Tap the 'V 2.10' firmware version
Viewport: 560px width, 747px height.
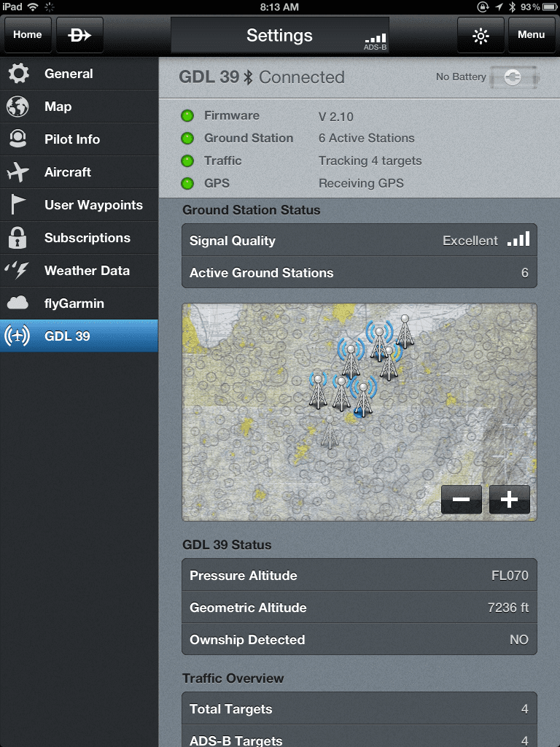(336, 117)
